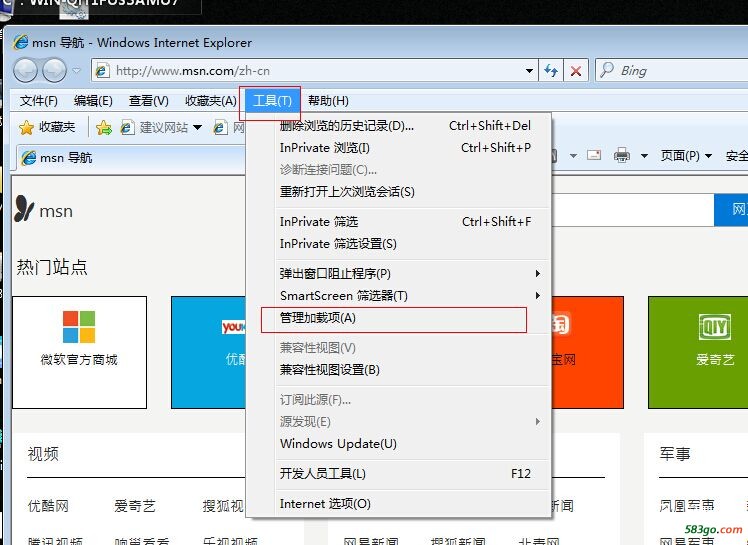Open the 页面(P) command menu
The height and width of the screenshot is (545, 748).
pyautogui.click(x=686, y=156)
